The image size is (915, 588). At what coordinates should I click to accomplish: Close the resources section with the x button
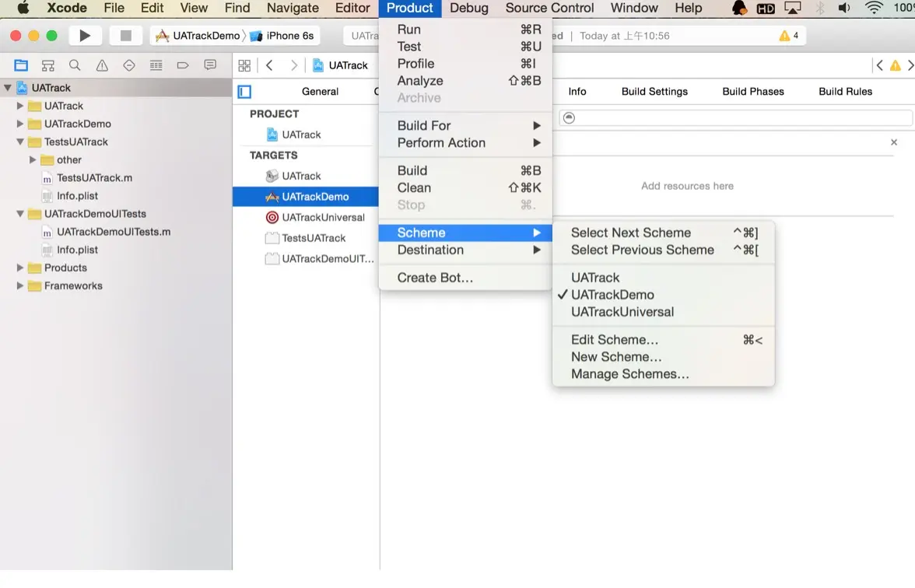[x=894, y=142]
